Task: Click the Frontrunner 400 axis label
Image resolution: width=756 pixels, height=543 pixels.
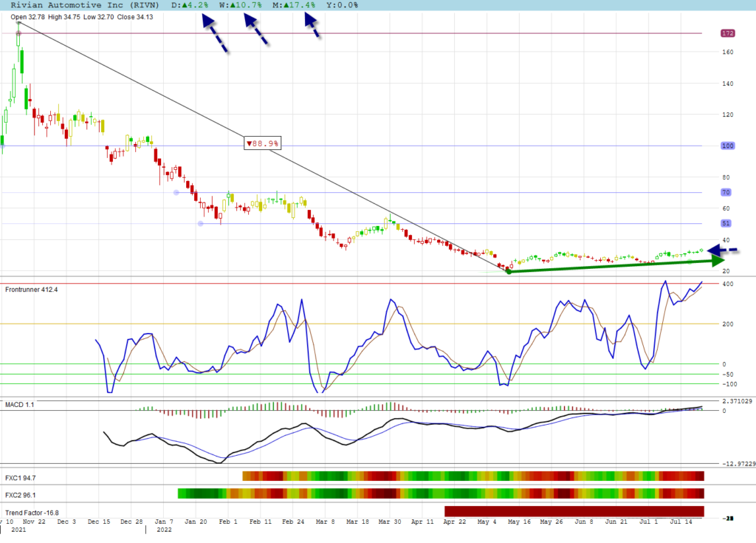Action: click(727, 284)
